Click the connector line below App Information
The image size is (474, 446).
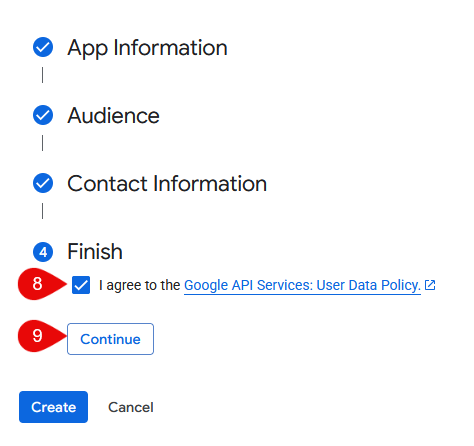[42, 75]
